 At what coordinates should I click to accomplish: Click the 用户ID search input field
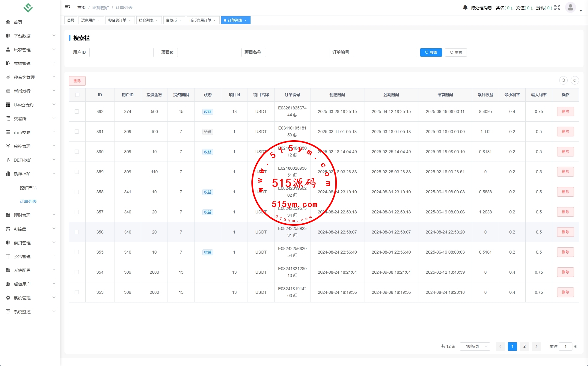pyautogui.click(x=121, y=52)
